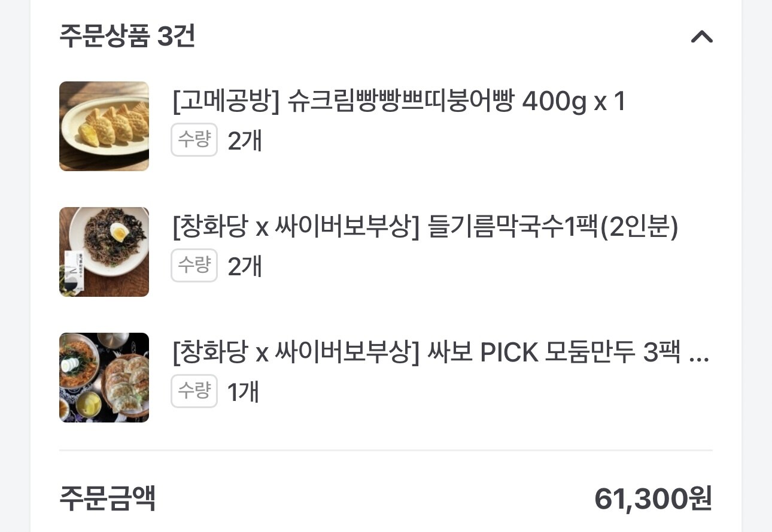The height and width of the screenshot is (532, 772).
Task: Collapse the 주문상품 section with chevron
Action: tap(701, 37)
